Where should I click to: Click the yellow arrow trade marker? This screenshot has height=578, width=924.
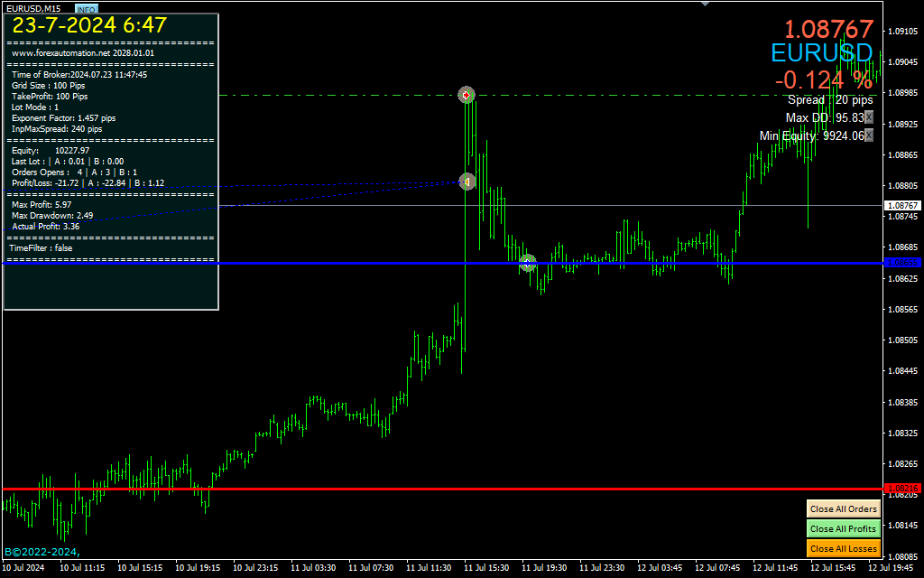click(467, 182)
